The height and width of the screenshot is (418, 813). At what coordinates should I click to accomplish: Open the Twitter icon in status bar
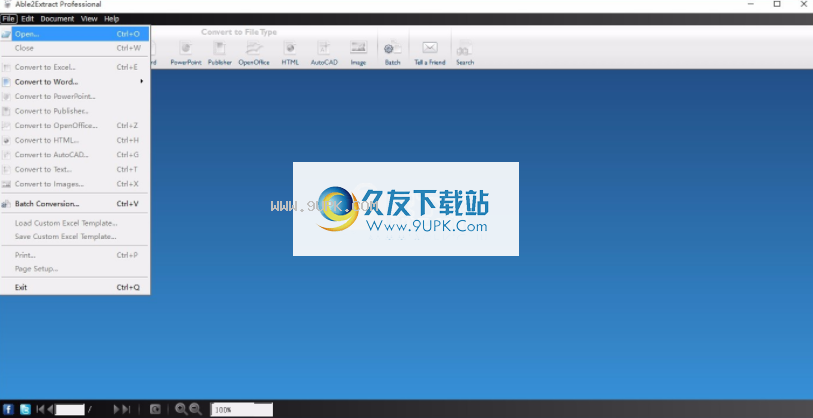tap(25, 409)
